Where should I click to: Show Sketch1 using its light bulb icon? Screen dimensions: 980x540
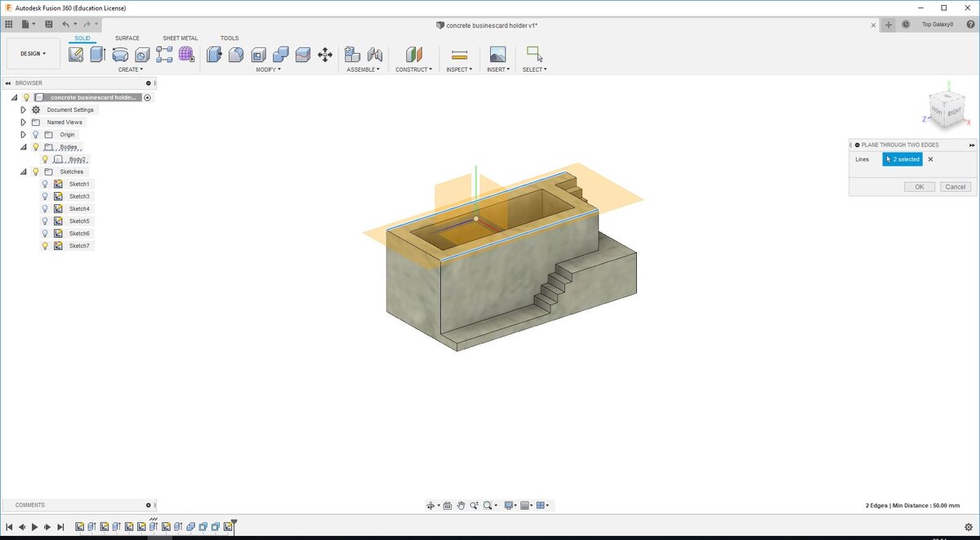coord(45,184)
